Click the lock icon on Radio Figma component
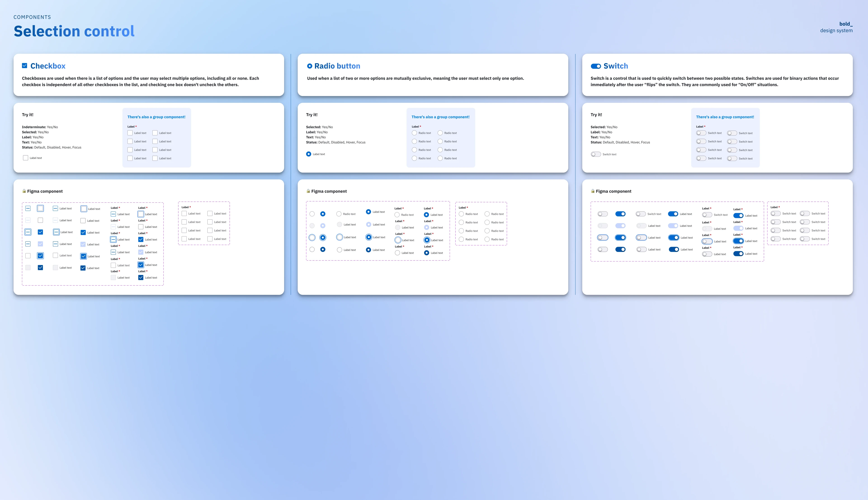 tap(308, 191)
